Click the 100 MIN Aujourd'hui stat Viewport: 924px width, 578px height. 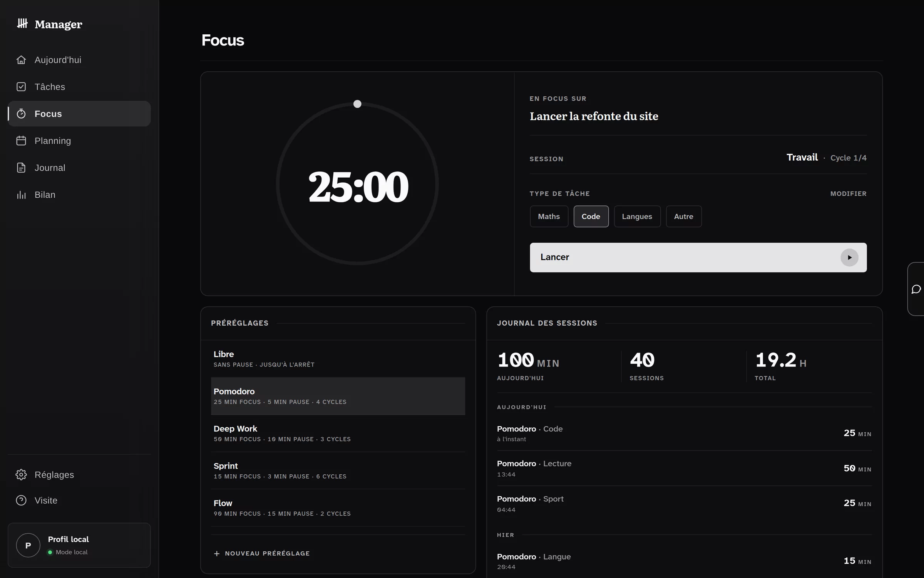(x=528, y=366)
